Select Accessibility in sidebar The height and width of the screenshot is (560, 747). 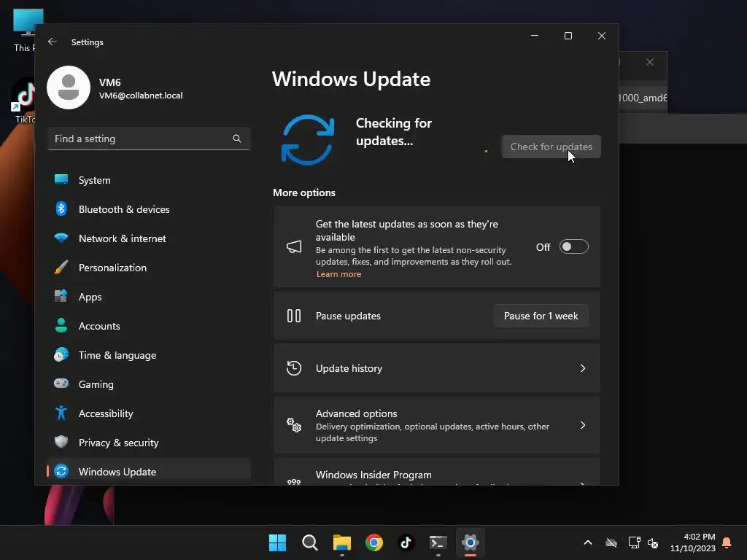click(149, 413)
